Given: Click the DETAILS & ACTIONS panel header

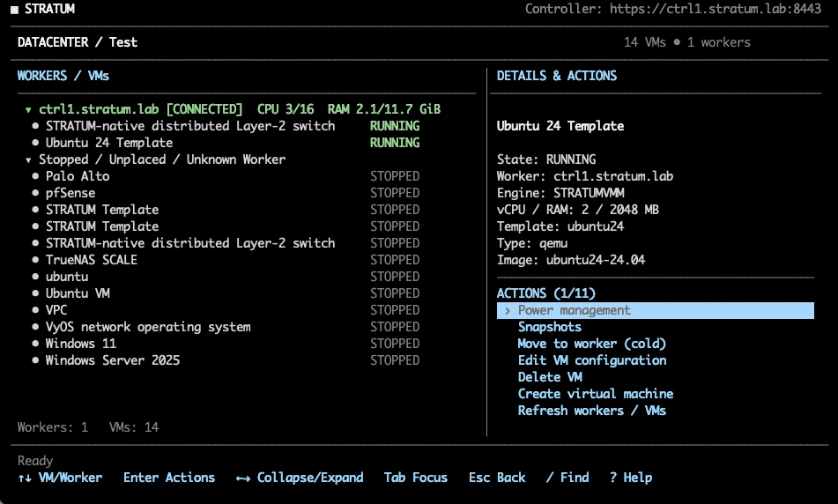Looking at the screenshot, I should coord(556,76).
